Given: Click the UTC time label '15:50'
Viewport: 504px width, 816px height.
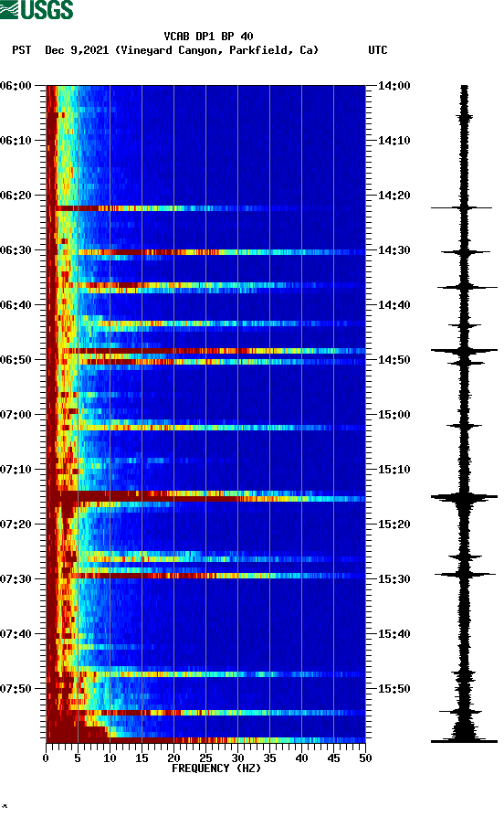Looking at the screenshot, I should point(394,689).
